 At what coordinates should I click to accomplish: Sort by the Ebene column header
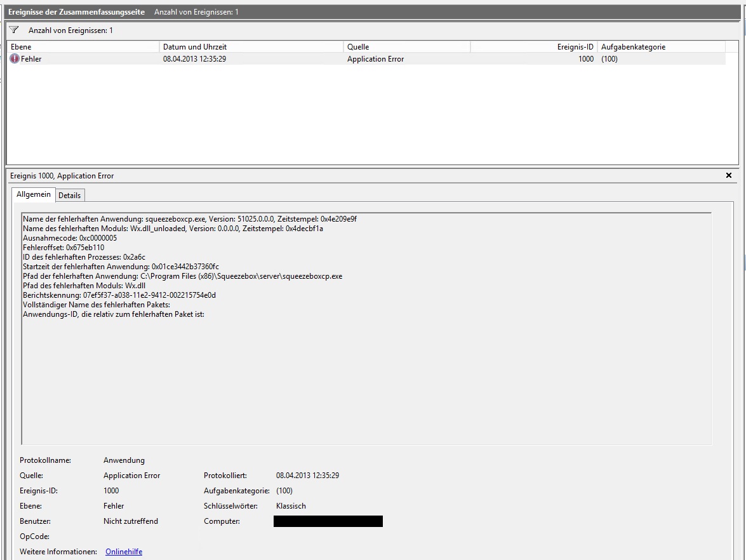click(x=83, y=47)
